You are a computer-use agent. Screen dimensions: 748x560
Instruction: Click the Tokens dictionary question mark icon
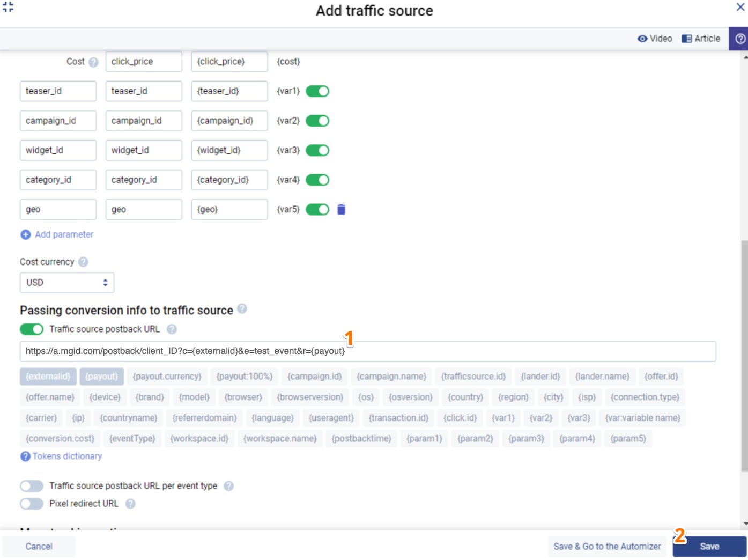(x=25, y=456)
